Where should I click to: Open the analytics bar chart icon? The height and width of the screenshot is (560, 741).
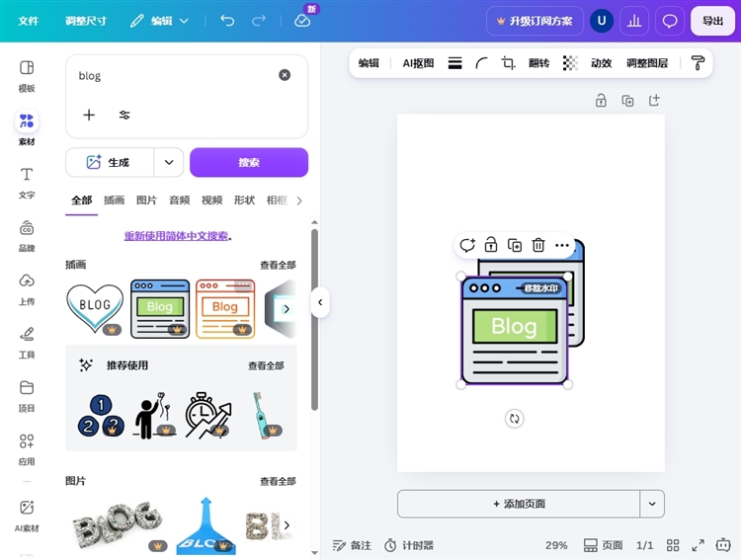pyautogui.click(x=633, y=21)
